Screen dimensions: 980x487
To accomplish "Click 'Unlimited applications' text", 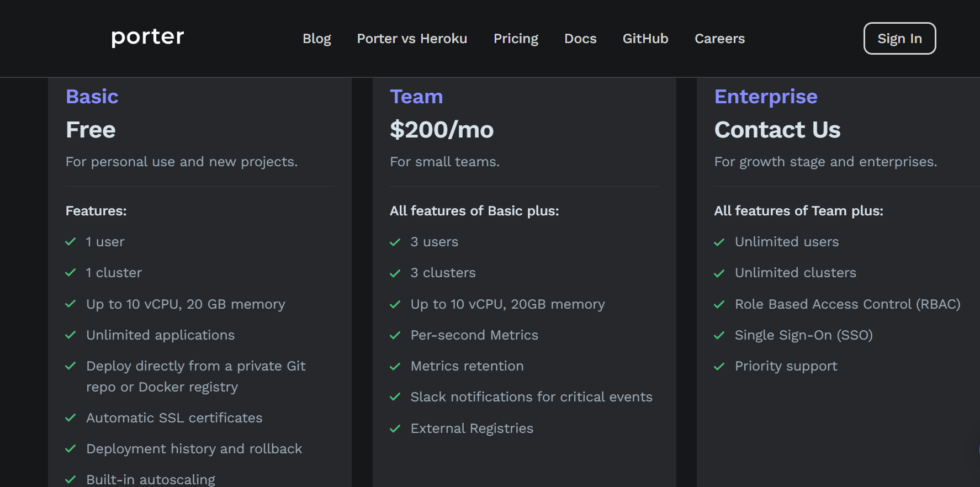I will click(160, 335).
